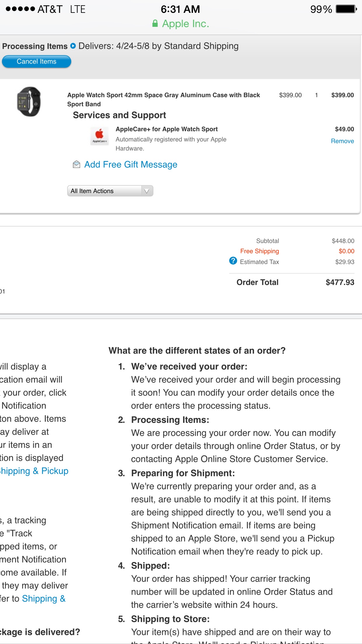The image size is (362, 644).
Task: Click the blue arrow icon beside Processing Items
Action: (73, 46)
